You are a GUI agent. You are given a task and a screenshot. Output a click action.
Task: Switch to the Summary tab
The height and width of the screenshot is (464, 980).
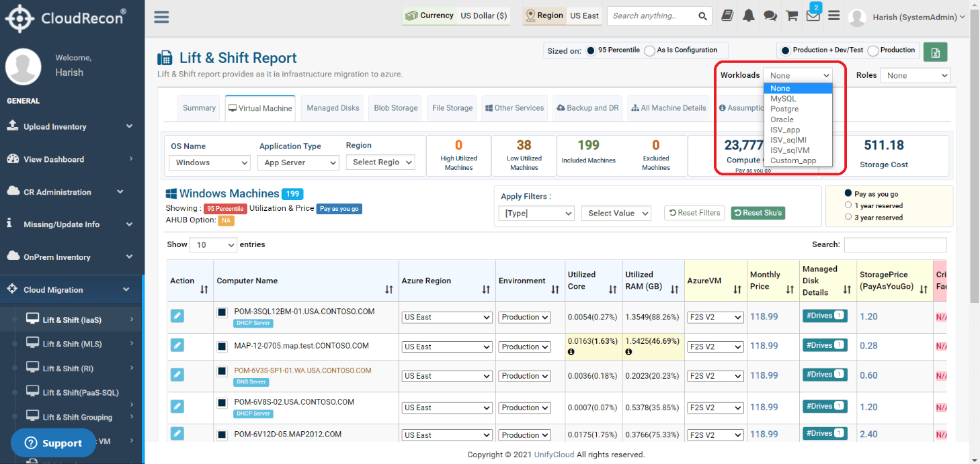click(x=200, y=108)
